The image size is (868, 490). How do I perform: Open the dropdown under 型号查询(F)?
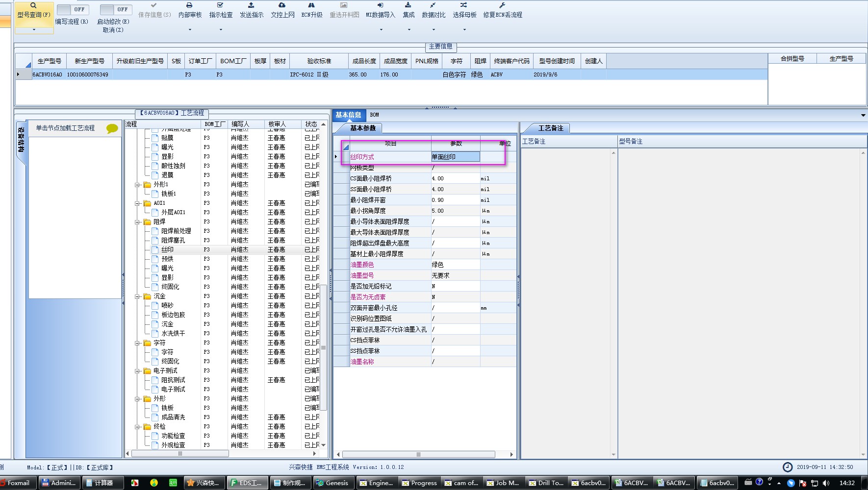click(x=34, y=29)
